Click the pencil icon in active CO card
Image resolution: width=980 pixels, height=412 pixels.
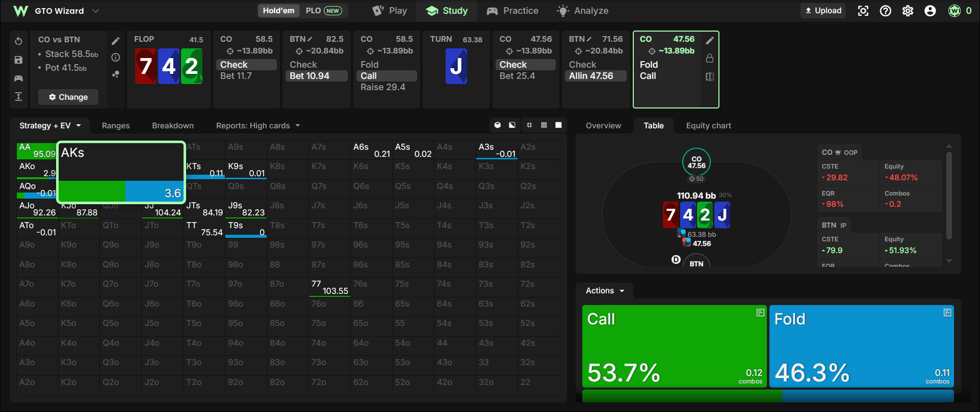[x=710, y=41]
